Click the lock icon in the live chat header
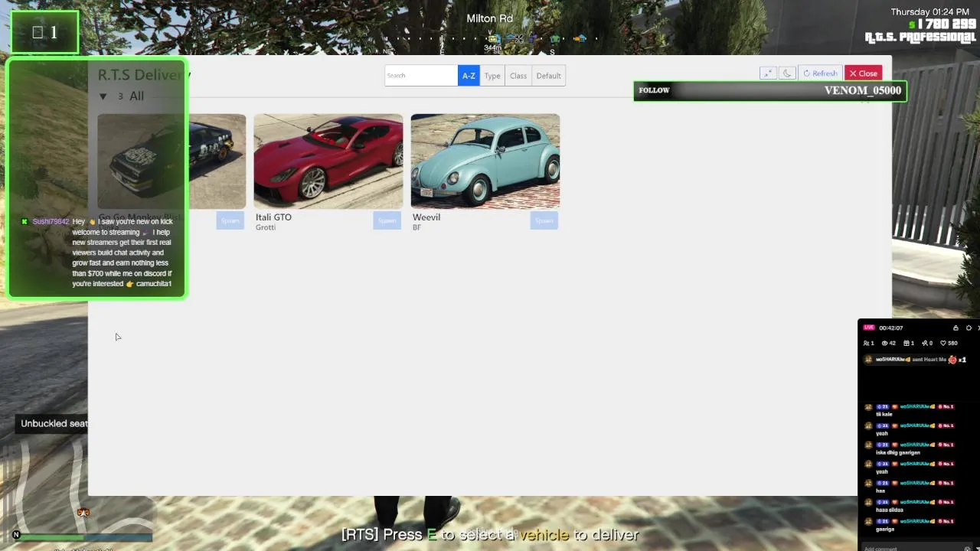The width and height of the screenshot is (980, 551). click(x=955, y=328)
